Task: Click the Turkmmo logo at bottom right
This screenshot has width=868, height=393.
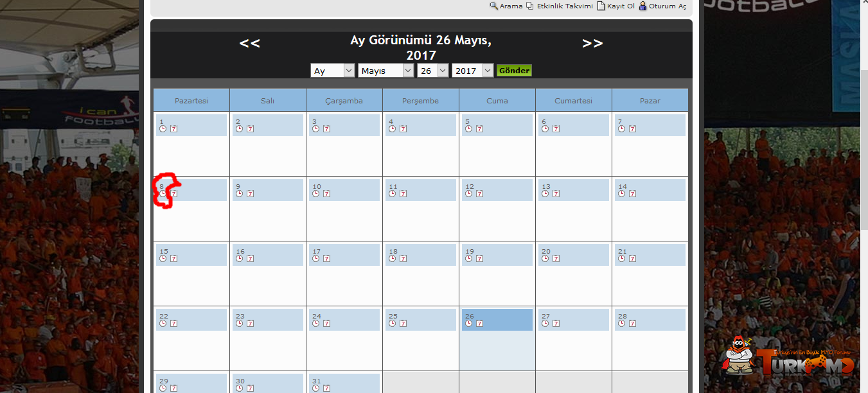Action: pos(788,358)
